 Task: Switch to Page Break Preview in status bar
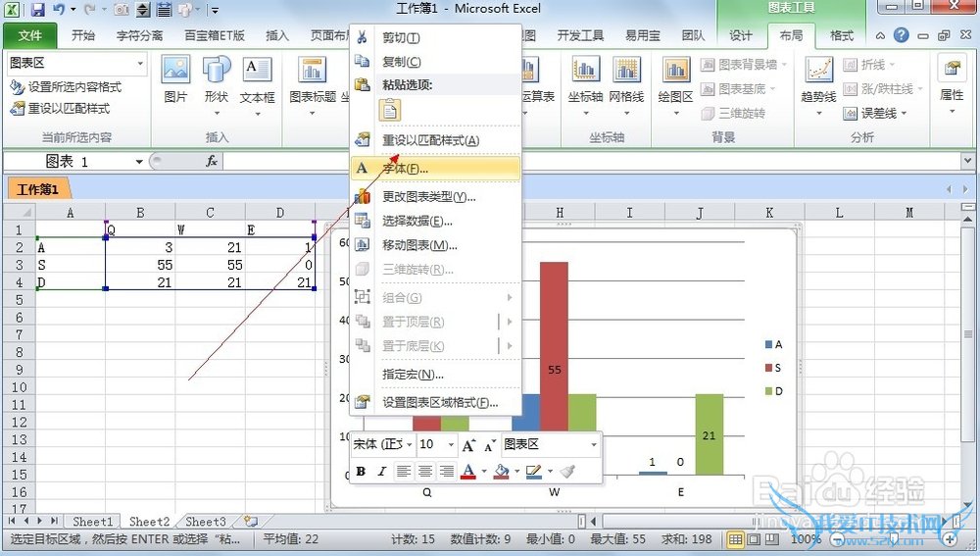click(x=772, y=538)
